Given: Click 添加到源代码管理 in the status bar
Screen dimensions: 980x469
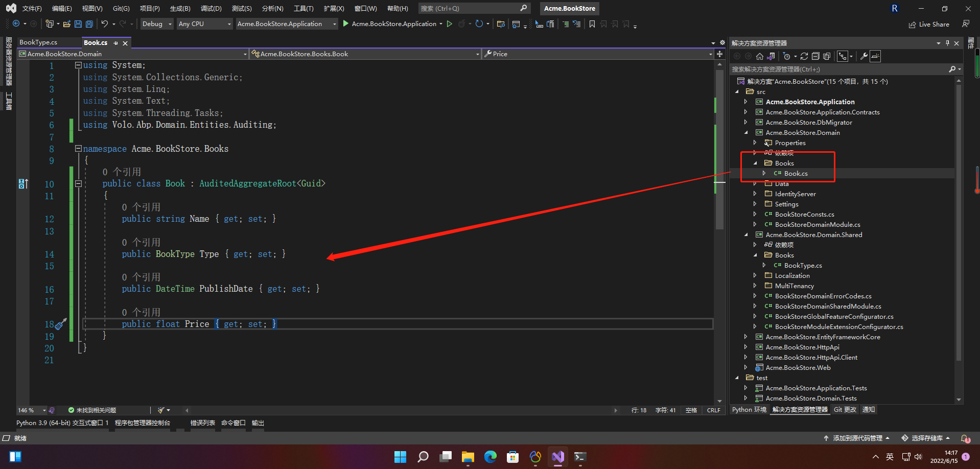Looking at the screenshot, I should (857, 438).
